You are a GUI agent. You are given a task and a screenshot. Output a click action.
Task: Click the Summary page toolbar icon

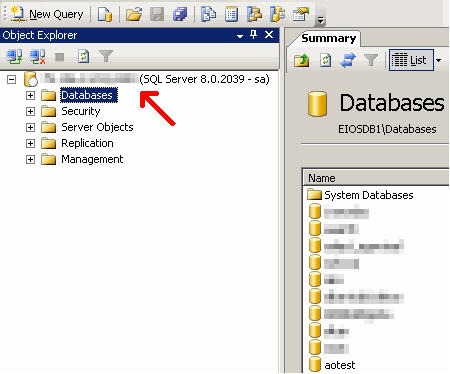tap(231, 14)
